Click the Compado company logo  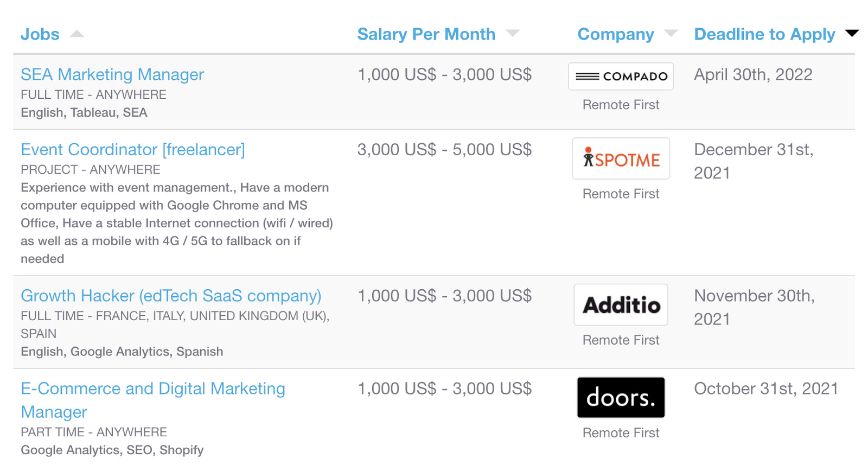(621, 77)
